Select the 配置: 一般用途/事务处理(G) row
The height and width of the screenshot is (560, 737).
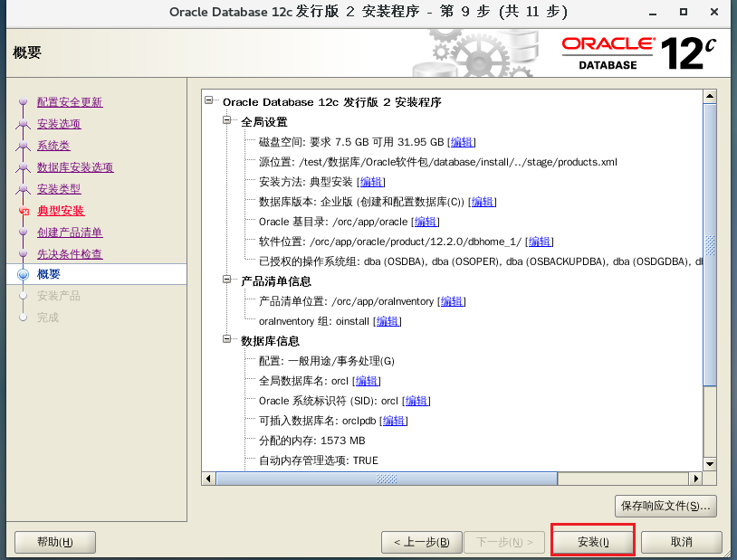pyautogui.click(x=327, y=361)
